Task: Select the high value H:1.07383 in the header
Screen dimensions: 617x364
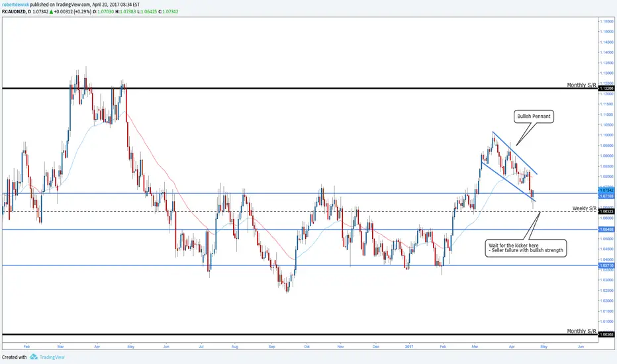Action: click(x=126, y=12)
